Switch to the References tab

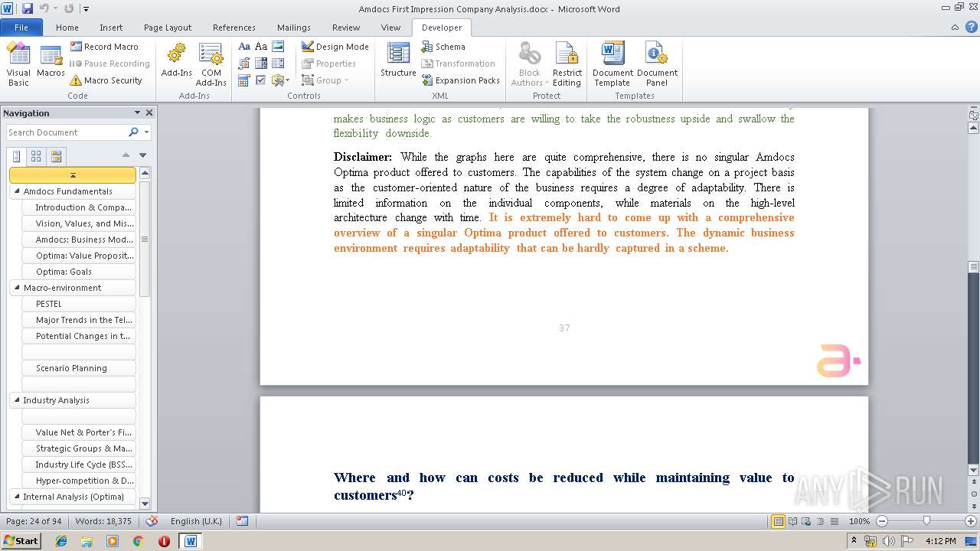(234, 28)
